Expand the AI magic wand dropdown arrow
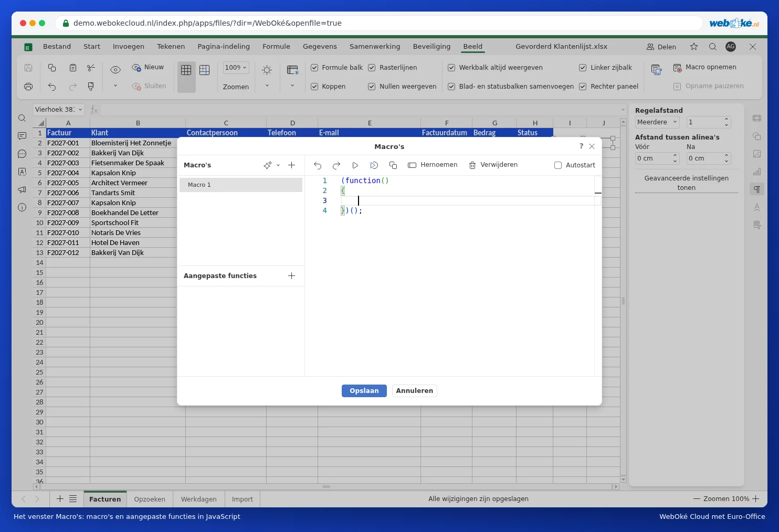This screenshot has width=779, height=532. pyautogui.click(x=278, y=165)
